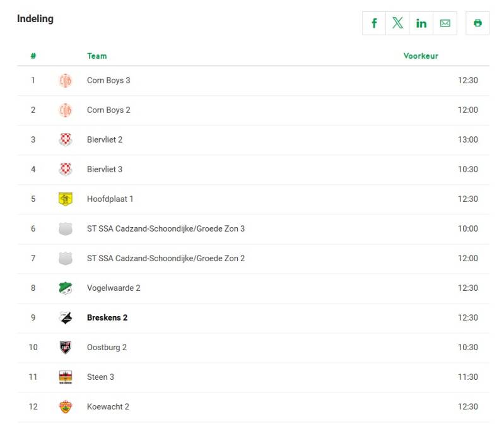Screen dimensions: 504x424
Task: Click the Biervliet 2 checkered crest
Action: coord(65,139)
